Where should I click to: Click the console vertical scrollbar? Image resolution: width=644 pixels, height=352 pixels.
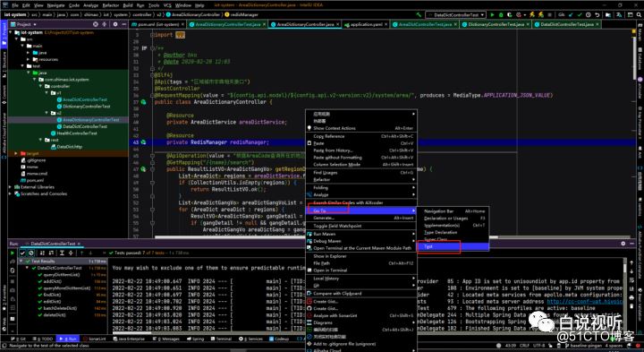pyautogui.click(x=625, y=267)
